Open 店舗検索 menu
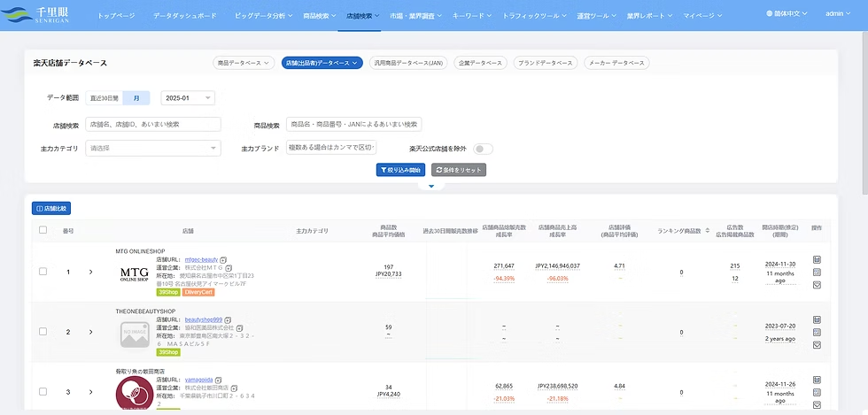Screen dimensions: 868x415 [x=362, y=16]
